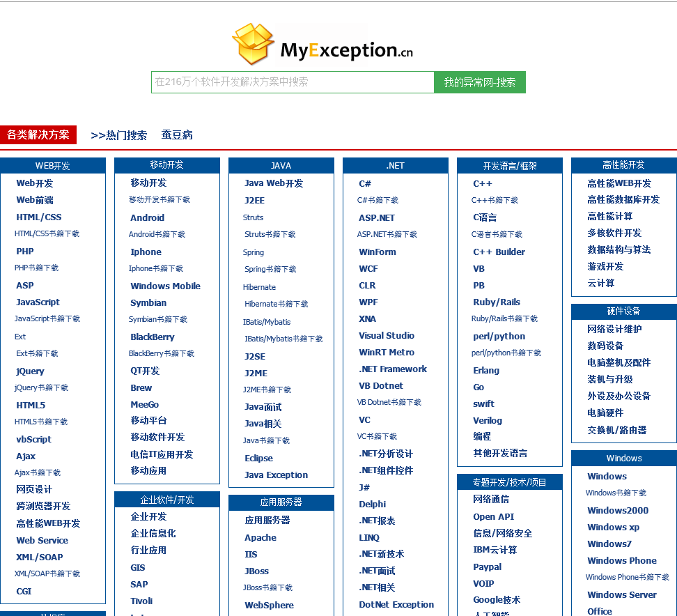Open the 移动开发 category header
The image size is (677, 616).
[x=166, y=165]
